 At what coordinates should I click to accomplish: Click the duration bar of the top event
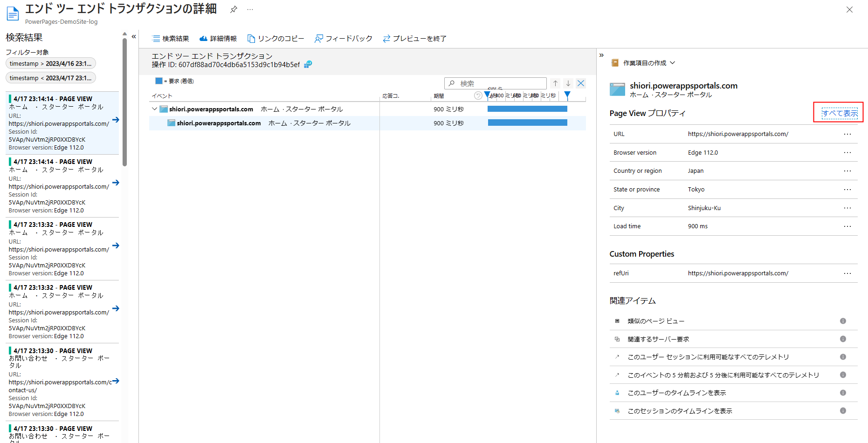527,109
